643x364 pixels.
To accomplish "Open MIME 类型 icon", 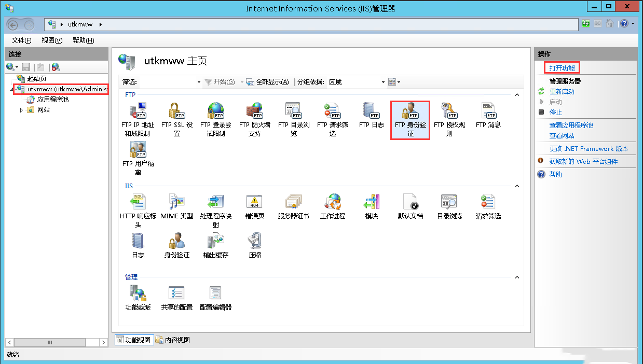I will coord(177,206).
